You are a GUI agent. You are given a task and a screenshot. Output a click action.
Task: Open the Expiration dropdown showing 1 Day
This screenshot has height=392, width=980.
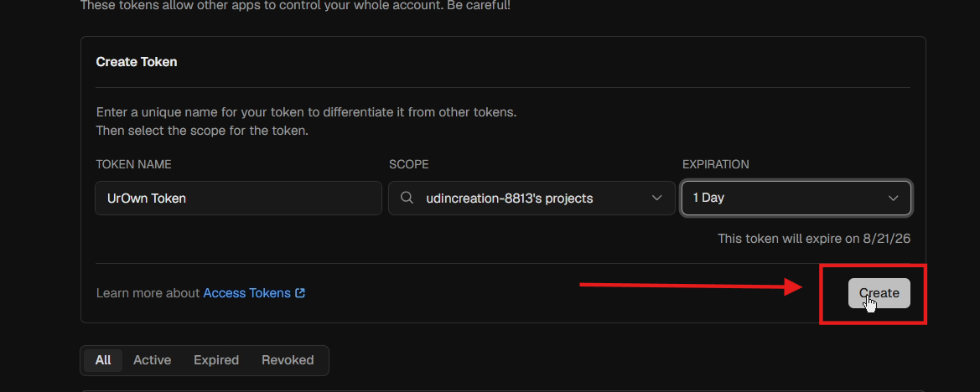coord(796,198)
